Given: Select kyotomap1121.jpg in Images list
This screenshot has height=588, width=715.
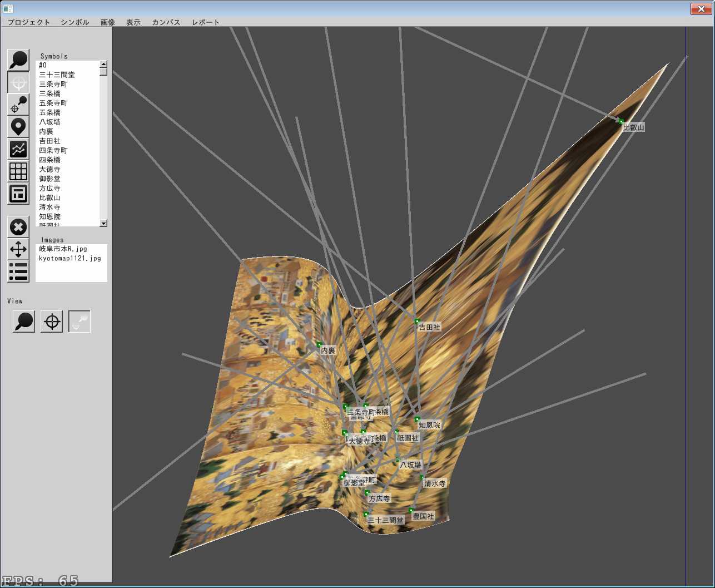Looking at the screenshot, I should pyautogui.click(x=71, y=258).
